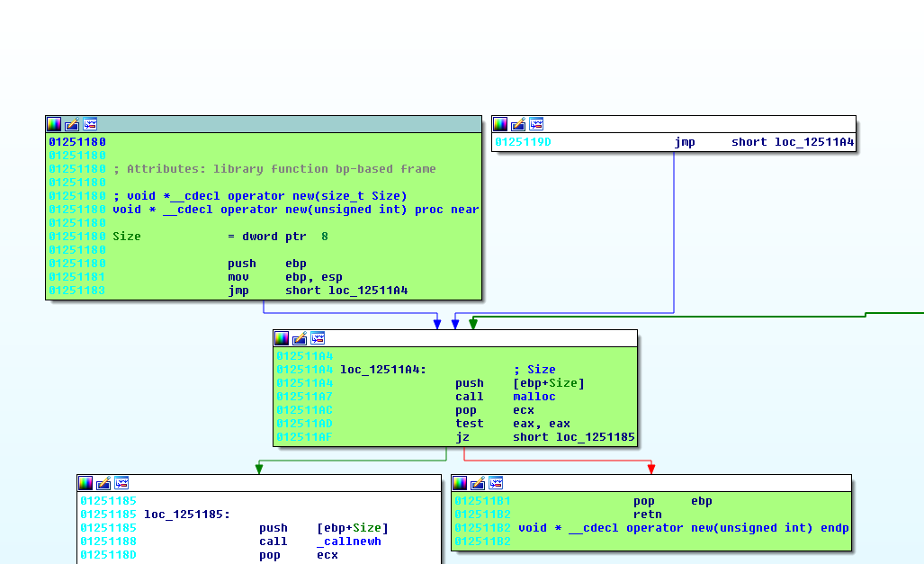Viewport: 924px width, 564px height.
Task: Click the node color icon on block 0125119D
Action: [x=500, y=124]
